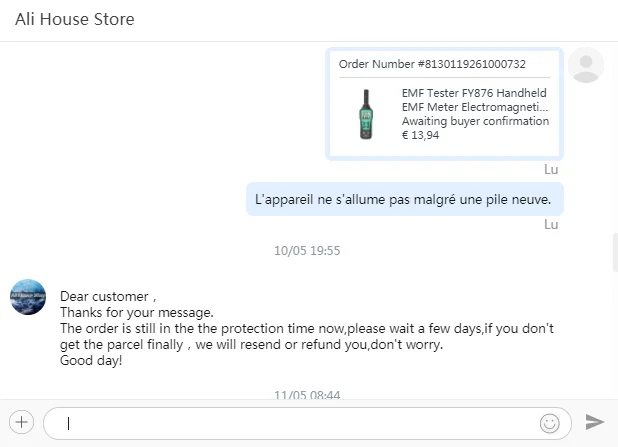Open the Ali House Store title
This screenshot has width=618, height=447.
pyautogui.click(x=75, y=19)
